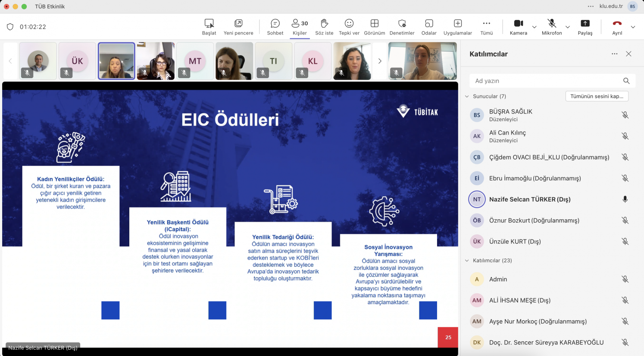This screenshot has height=356, width=644.
Task: Open the Sohbet chat panel
Action: pos(275,27)
